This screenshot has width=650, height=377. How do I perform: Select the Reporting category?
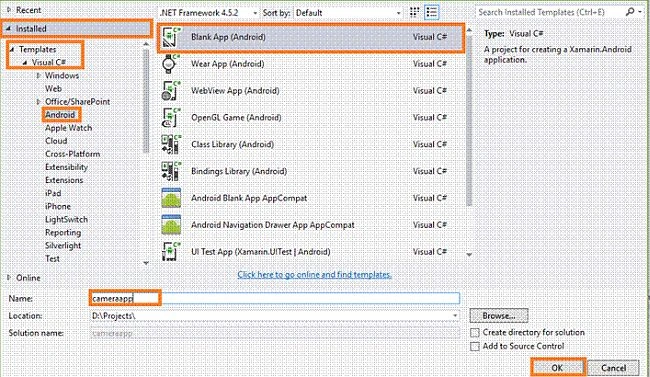[63, 233]
